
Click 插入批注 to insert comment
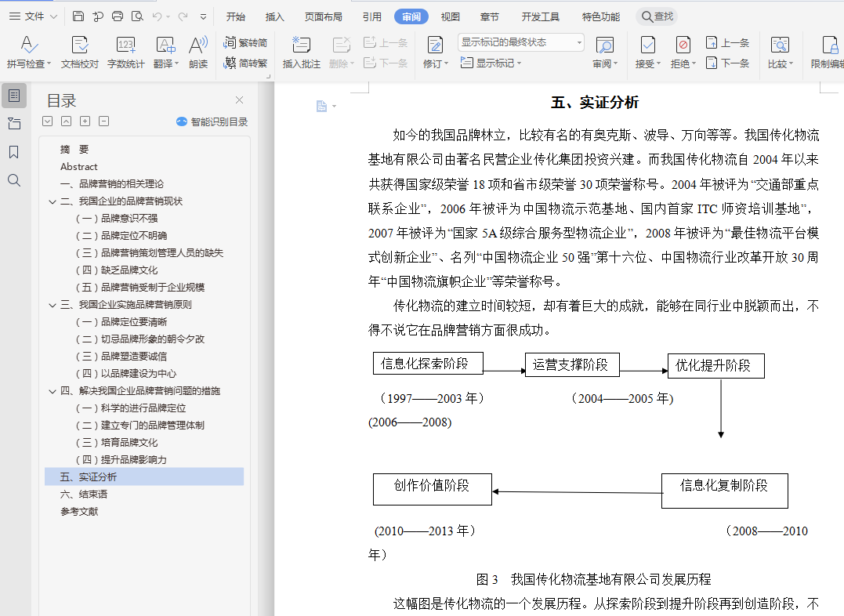pos(302,53)
